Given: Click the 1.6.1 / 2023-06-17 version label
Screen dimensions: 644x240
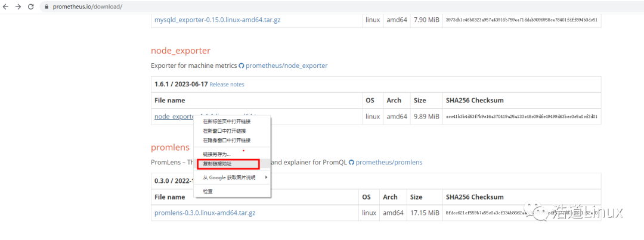Looking at the screenshot, I should click(181, 84).
